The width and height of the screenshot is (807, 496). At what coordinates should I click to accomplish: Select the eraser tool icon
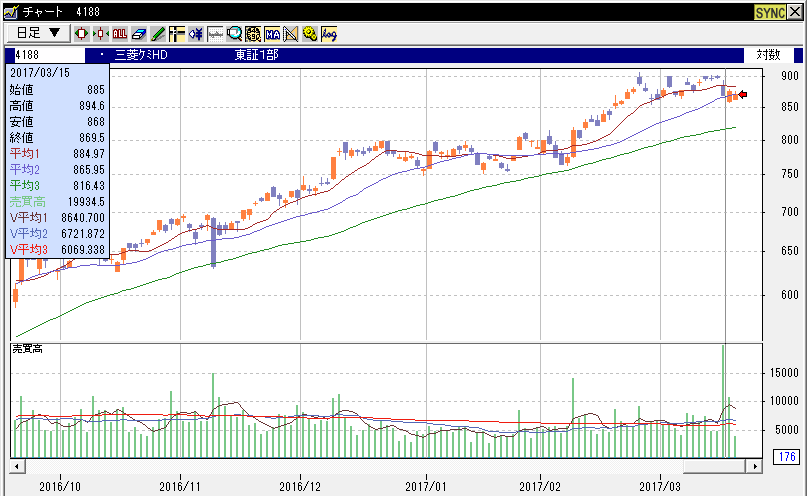tap(139, 33)
